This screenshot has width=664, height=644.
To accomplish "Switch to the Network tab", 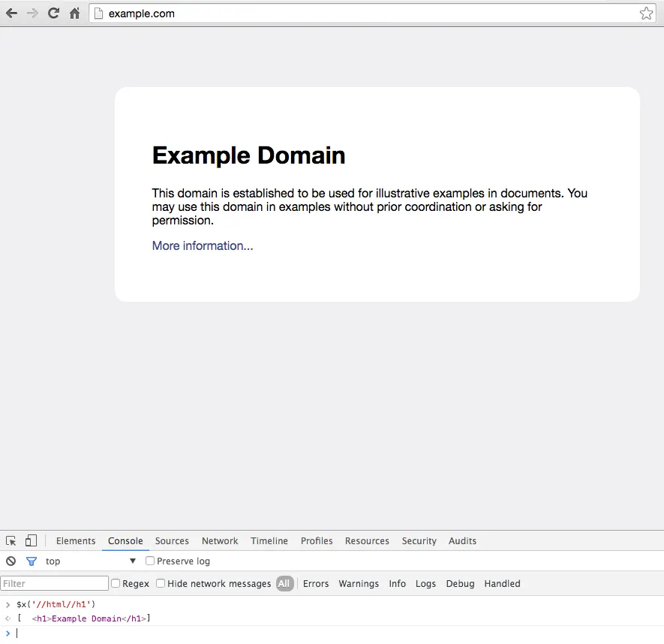I will pyautogui.click(x=220, y=541).
